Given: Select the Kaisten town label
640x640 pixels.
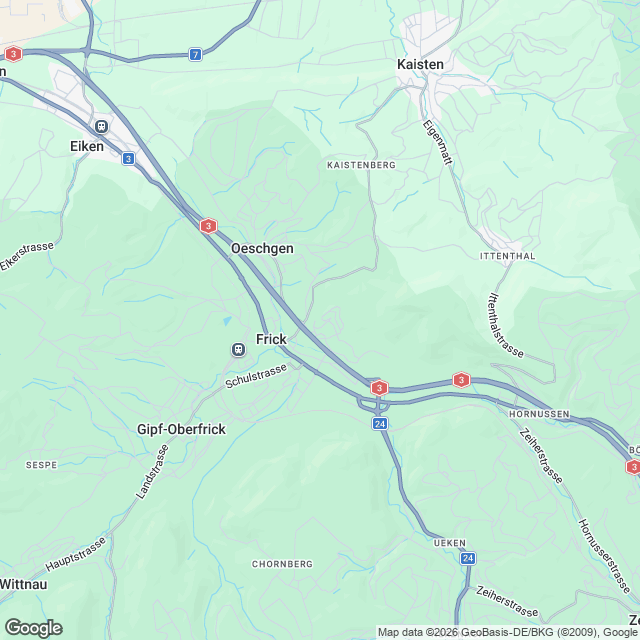Looking at the screenshot, I should tap(420, 64).
